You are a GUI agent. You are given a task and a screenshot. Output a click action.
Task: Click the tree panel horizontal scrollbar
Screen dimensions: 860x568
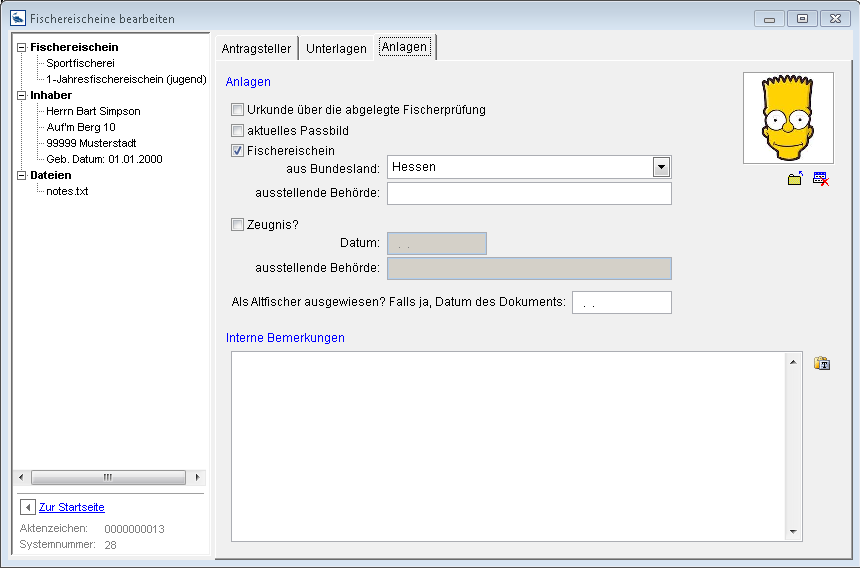(108, 477)
